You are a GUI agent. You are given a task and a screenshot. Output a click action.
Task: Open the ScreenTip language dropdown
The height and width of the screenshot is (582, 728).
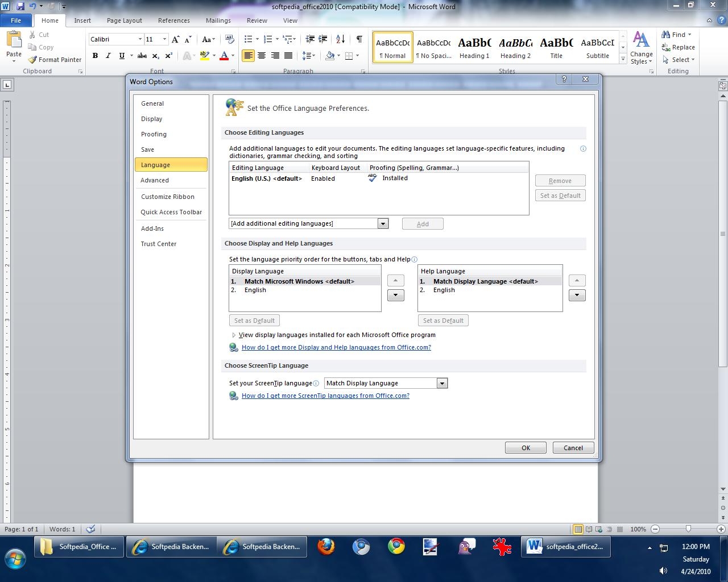point(442,384)
